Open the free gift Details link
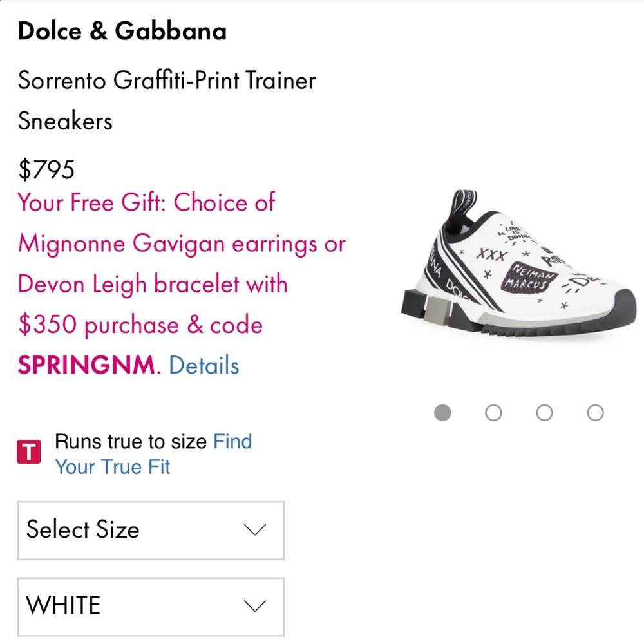This screenshot has width=644, height=644. point(204,366)
